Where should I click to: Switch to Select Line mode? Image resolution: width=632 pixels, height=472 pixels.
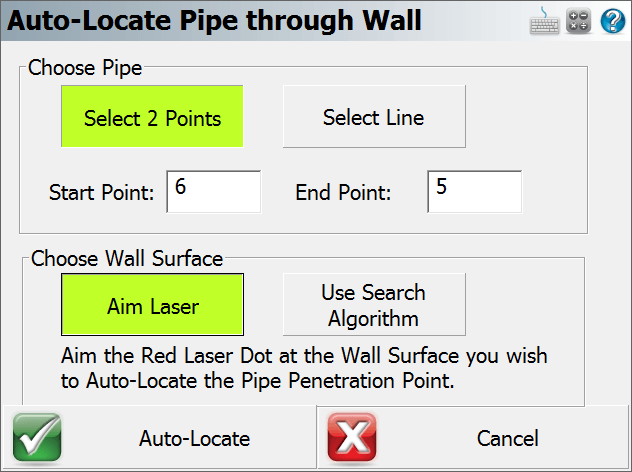coord(374,116)
